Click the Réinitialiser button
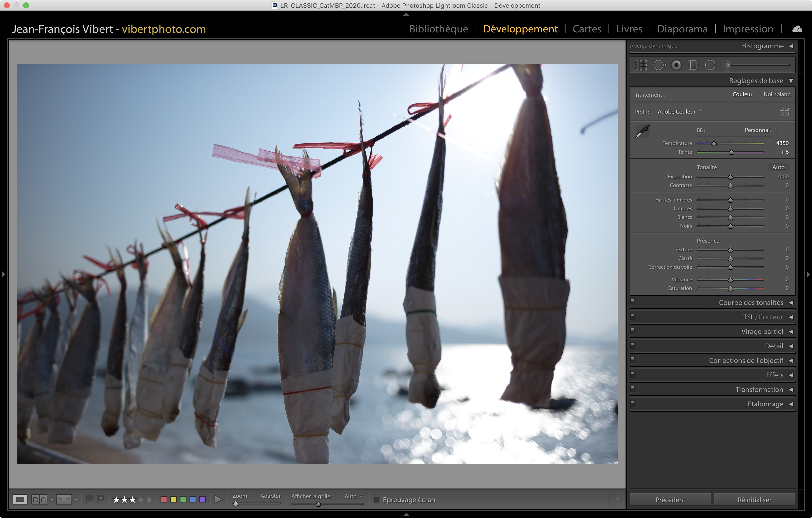The width and height of the screenshot is (812, 518). coord(754,499)
